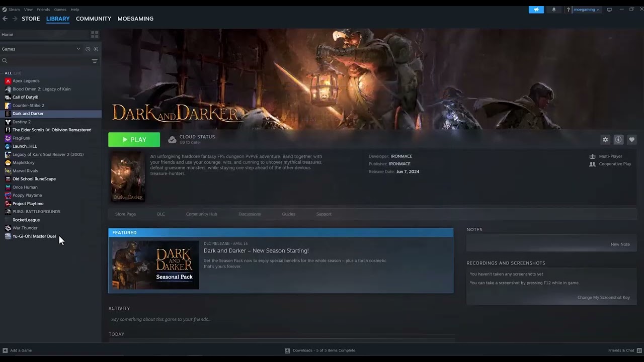Viewport: 644px width, 362px height.
Task: Click the Cloud Status icon
Action: (172, 139)
